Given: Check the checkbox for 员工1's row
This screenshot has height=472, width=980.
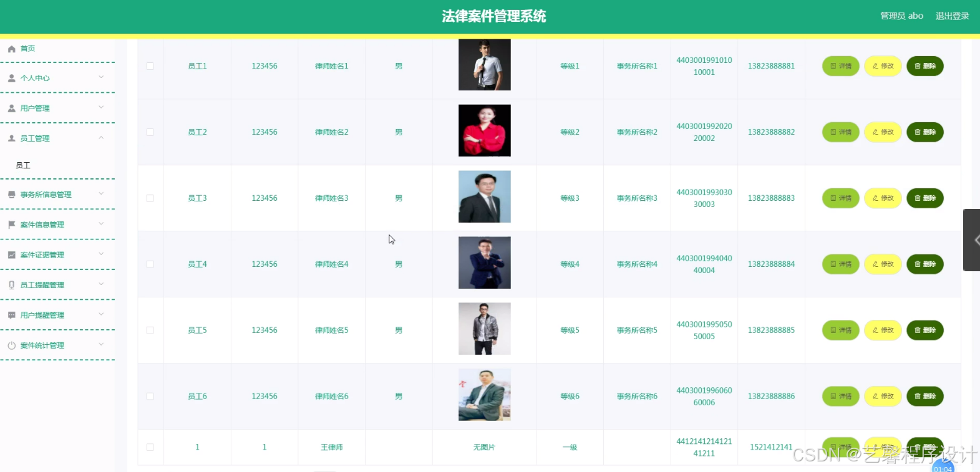Looking at the screenshot, I should [x=150, y=65].
